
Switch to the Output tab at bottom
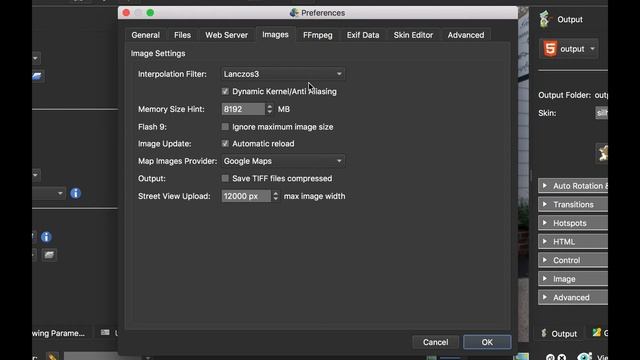tap(559, 333)
